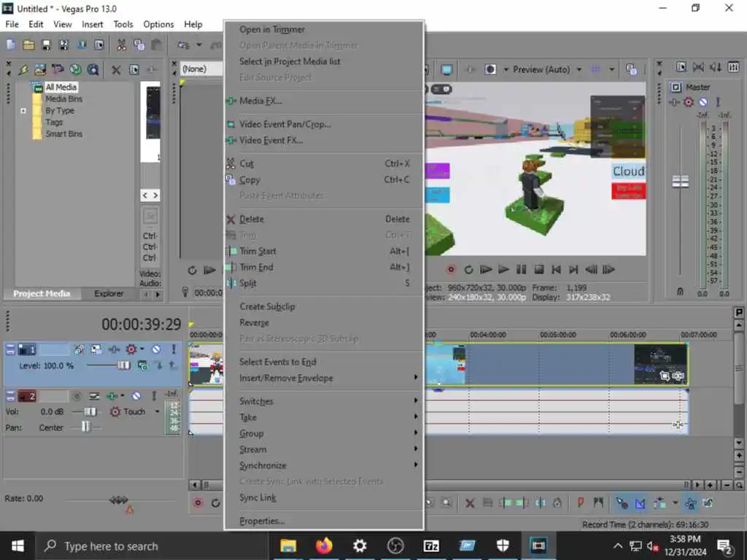Toggle Auto Ripple in timeline toolbar

(x=659, y=502)
